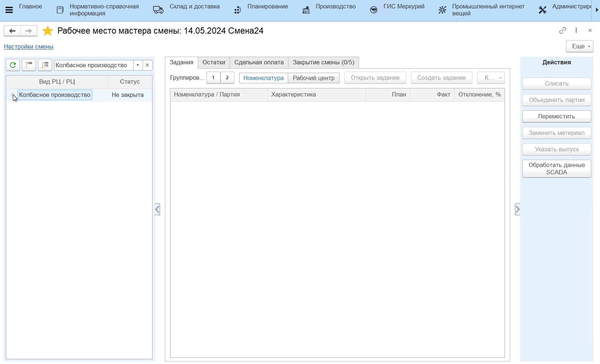Click the favorites star icon
Image resolution: width=600 pixels, height=364 pixels.
coord(48,31)
